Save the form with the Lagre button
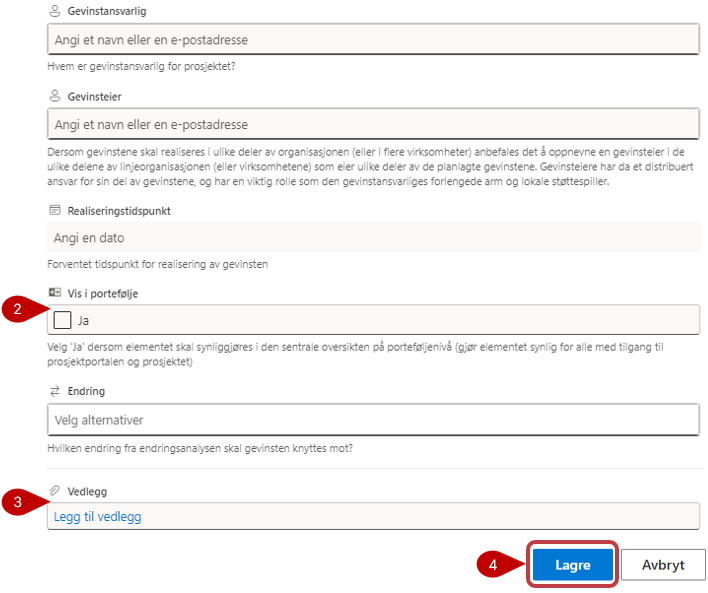 pyautogui.click(x=573, y=565)
